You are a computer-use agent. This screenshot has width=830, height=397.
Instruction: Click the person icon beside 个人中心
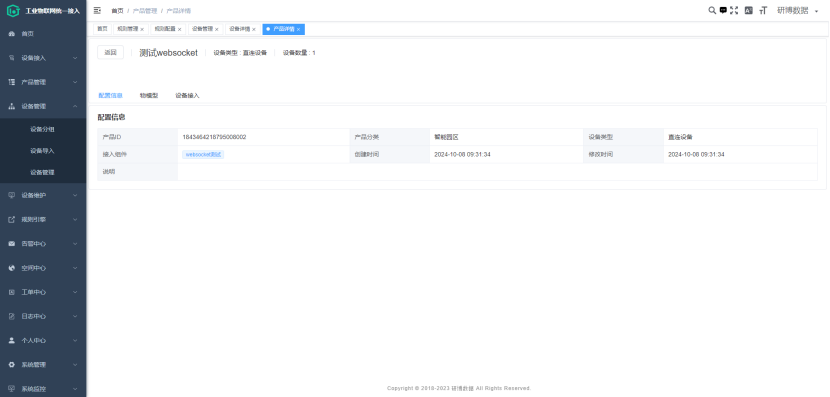[12, 340]
